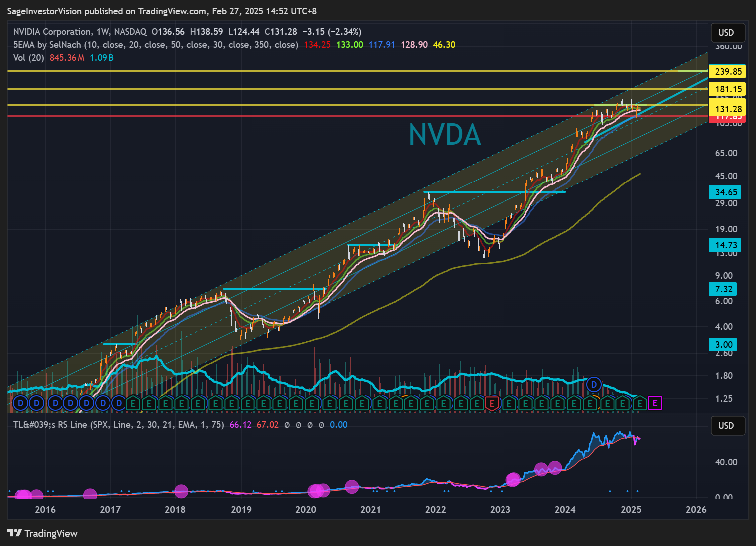Select the Vol (20) indicator legend

[29, 58]
